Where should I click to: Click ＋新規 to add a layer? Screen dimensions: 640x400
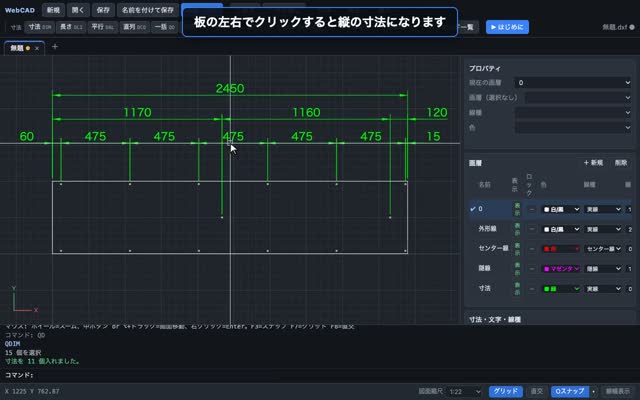tap(593, 163)
